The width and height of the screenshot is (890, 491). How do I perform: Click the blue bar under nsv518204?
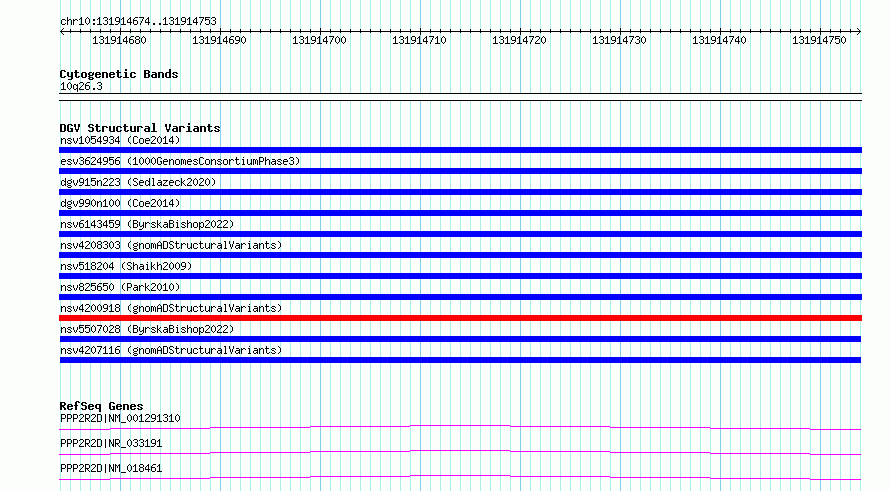(460, 276)
